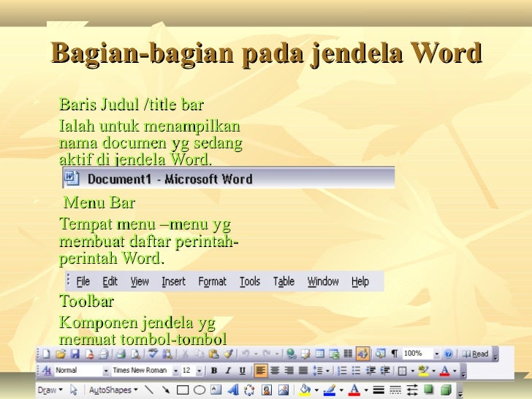The image size is (532, 399).
Task: Select the Arrow drawing tool
Action: [x=166, y=389]
